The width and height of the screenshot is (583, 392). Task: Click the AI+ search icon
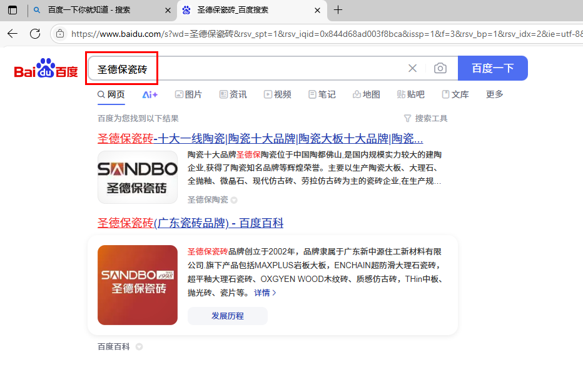click(x=150, y=94)
